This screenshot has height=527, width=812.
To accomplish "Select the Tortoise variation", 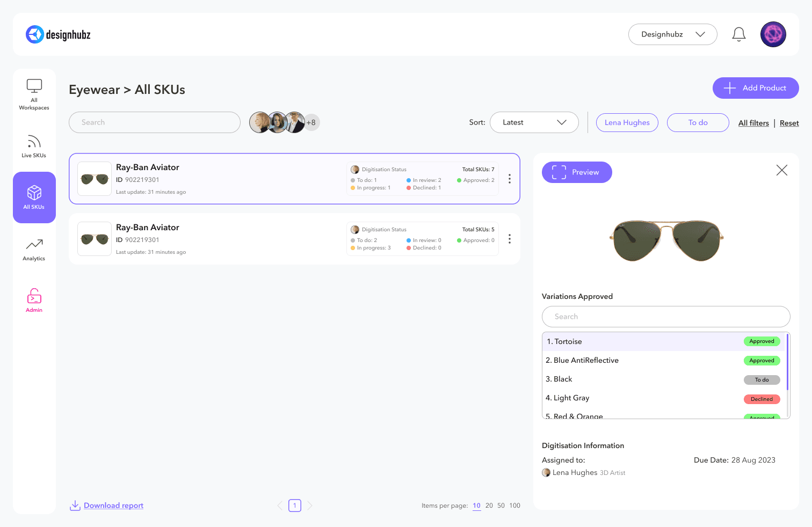I will (664, 341).
